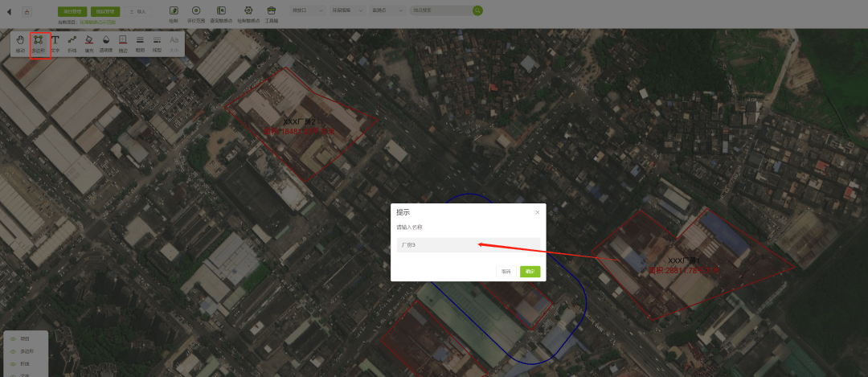Screen dimensions: 868x377
Task: Click the green 确定 confirm button
Action: coord(530,272)
